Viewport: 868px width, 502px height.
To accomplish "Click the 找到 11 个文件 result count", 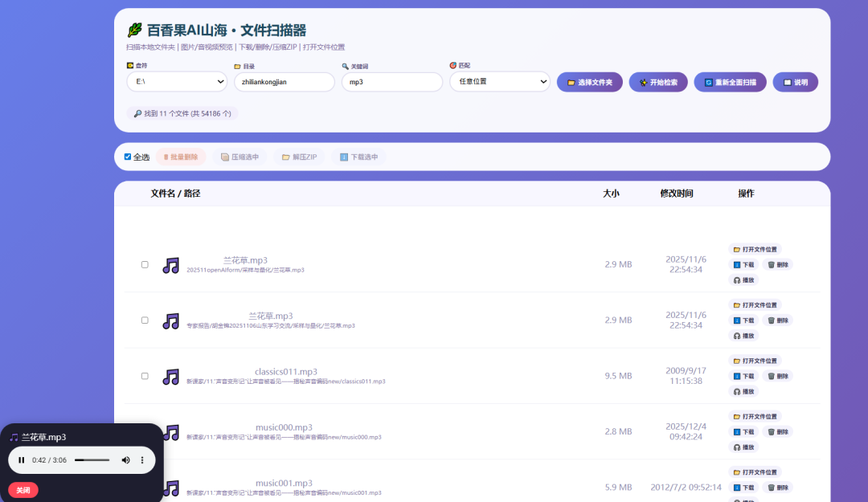I will coord(182,113).
